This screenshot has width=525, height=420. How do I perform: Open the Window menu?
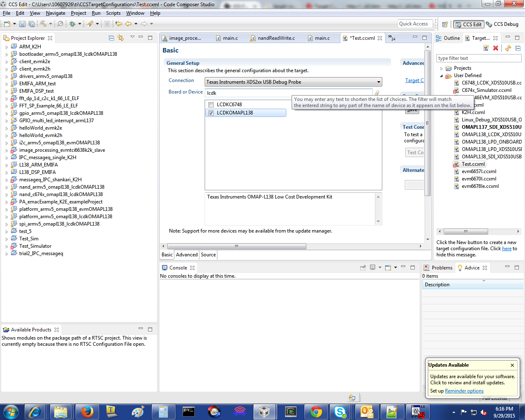click(x=135, y=13)
